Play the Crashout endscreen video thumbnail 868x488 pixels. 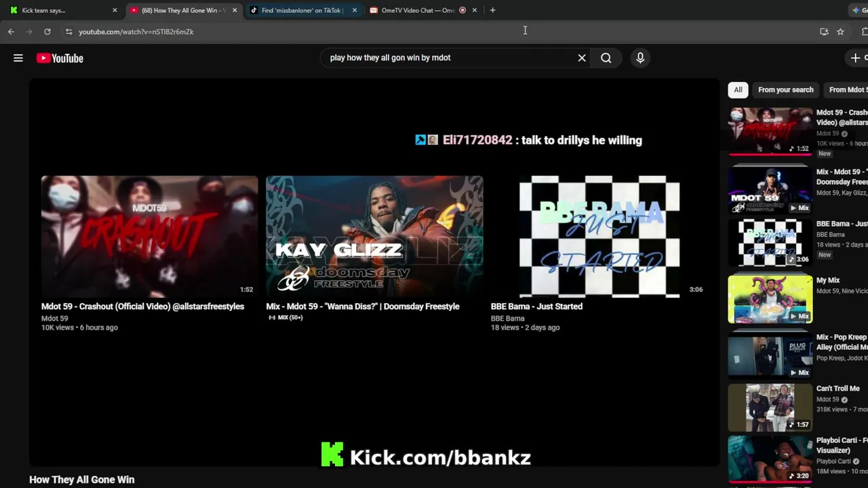pos(149,237)
